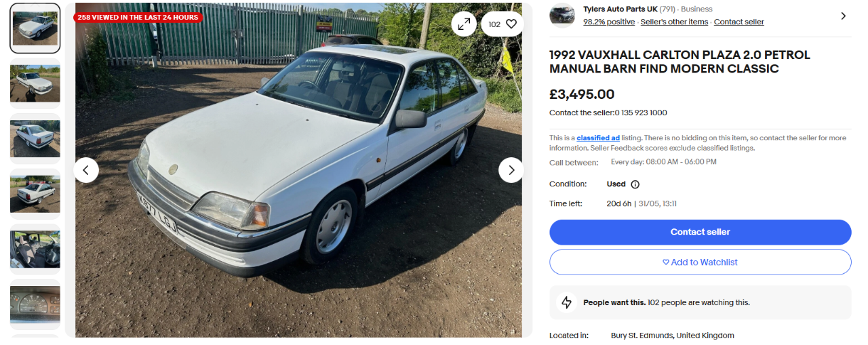The image size is (868, 345).
Task: Select the third thumbnail rear view photo
Action: pyautogui.click(x=35, y=138)
